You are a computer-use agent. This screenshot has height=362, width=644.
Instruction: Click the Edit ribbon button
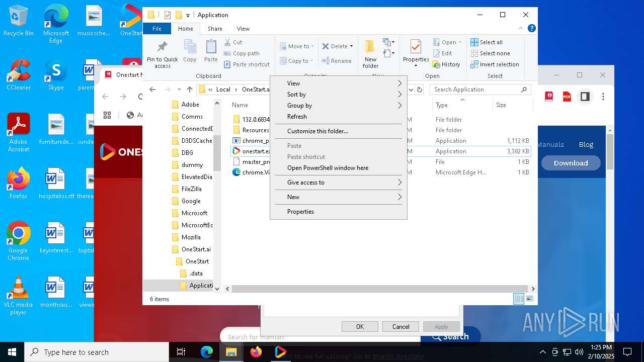click(x=442, y=53)
